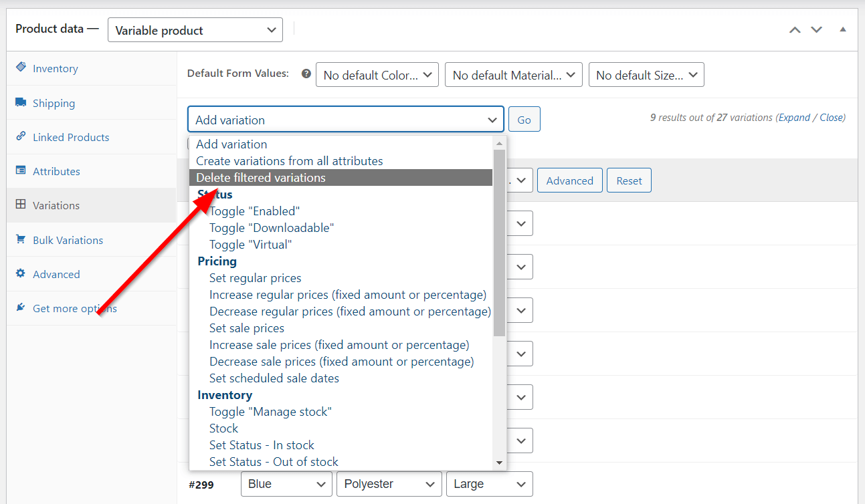865x504 pixels.
Task: Click the Shipping truck icon
Action: [x=21, y=102]
